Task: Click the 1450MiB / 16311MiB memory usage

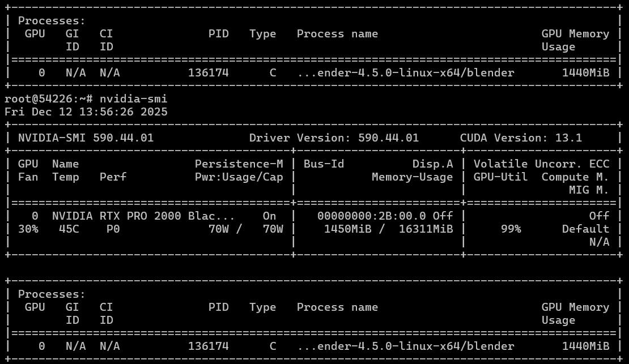Action: point(388,229)
